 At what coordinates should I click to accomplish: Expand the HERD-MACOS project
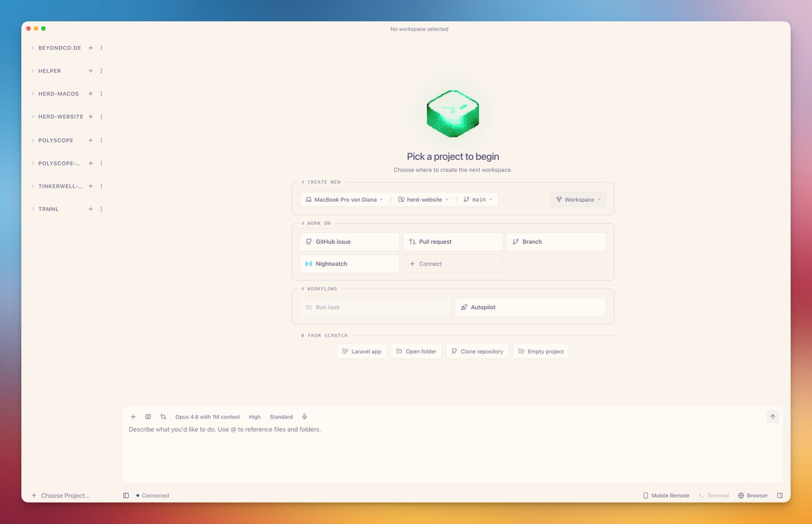tap(32, 94)
